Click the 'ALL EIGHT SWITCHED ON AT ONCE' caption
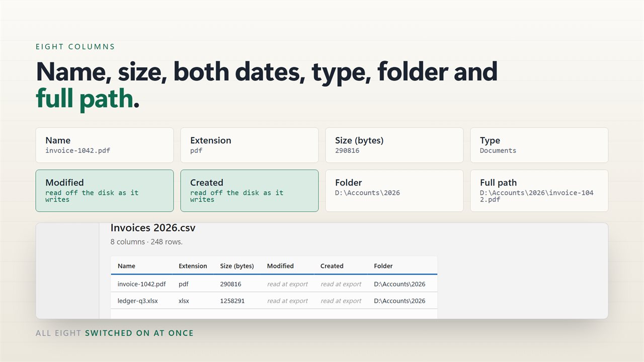The image size is (644, 362). click(115, 333)
